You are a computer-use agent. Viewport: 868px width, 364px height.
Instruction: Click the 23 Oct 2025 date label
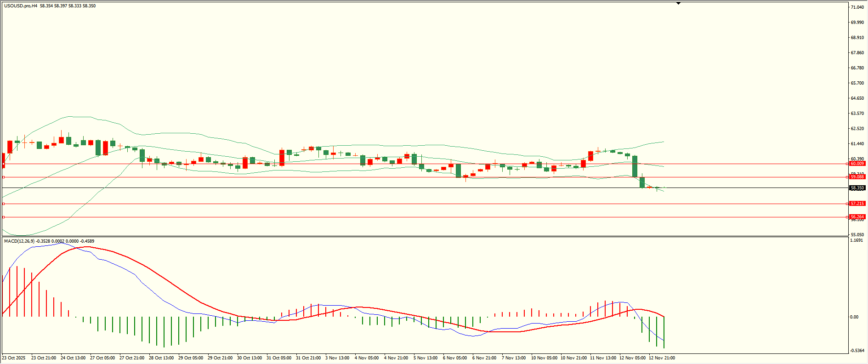click(x=14, y=358)
